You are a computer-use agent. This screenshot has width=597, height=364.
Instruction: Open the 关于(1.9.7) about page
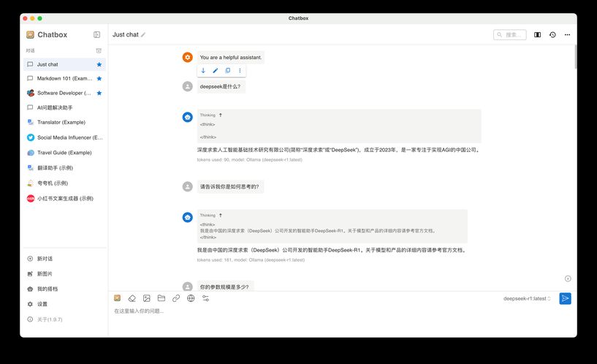click(65, 319)
